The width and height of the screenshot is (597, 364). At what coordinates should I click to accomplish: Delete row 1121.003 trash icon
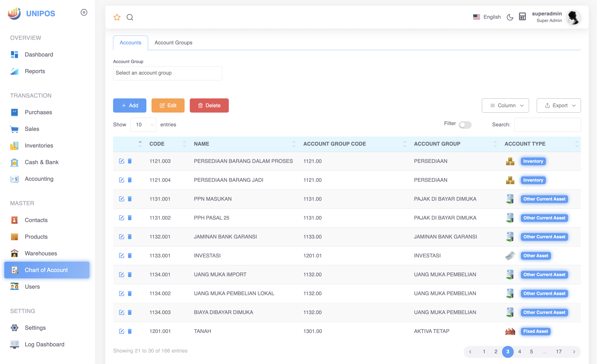click(130, 161)
